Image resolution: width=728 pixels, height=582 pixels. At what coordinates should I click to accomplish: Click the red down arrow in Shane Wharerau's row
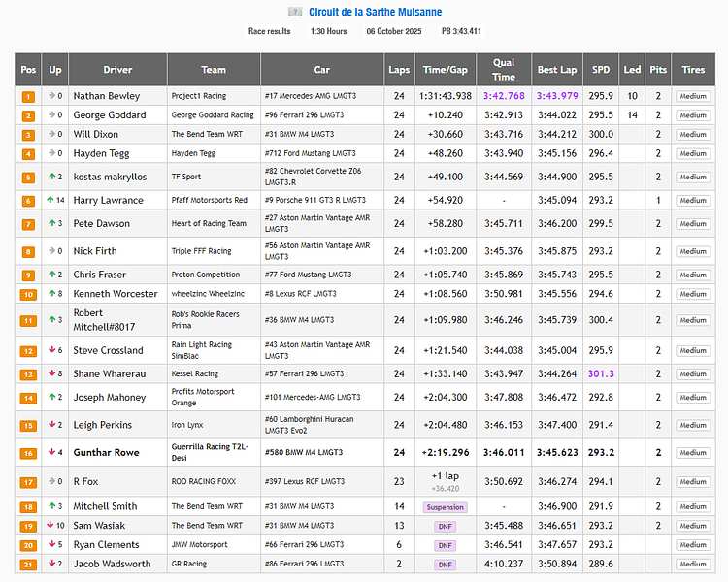[50, 373]
